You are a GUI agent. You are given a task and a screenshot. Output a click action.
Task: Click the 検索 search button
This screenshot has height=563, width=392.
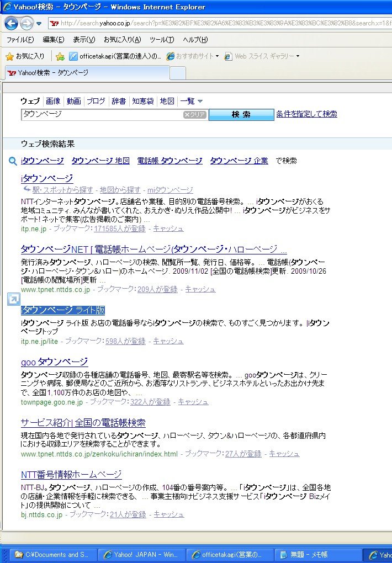(x=241, y=115)
